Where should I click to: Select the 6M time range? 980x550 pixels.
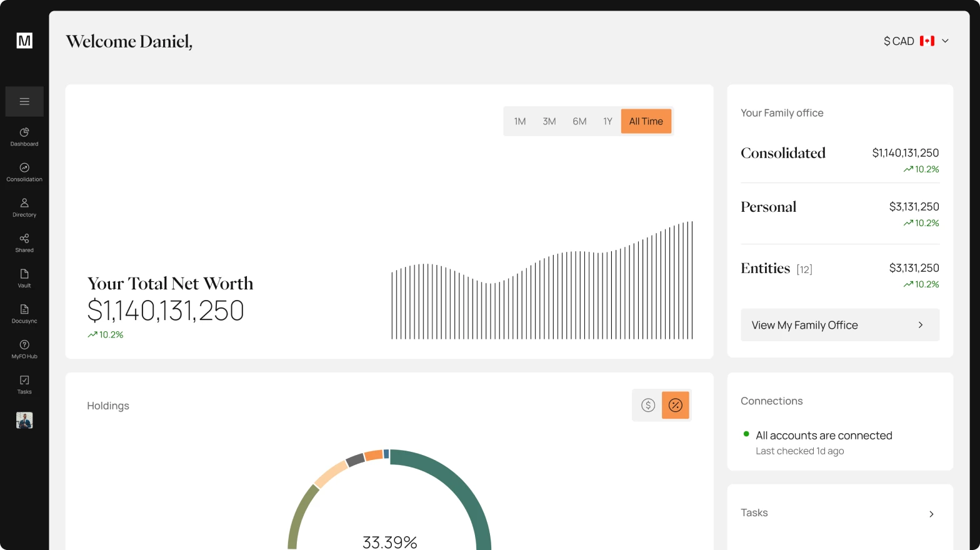[579, 121]
